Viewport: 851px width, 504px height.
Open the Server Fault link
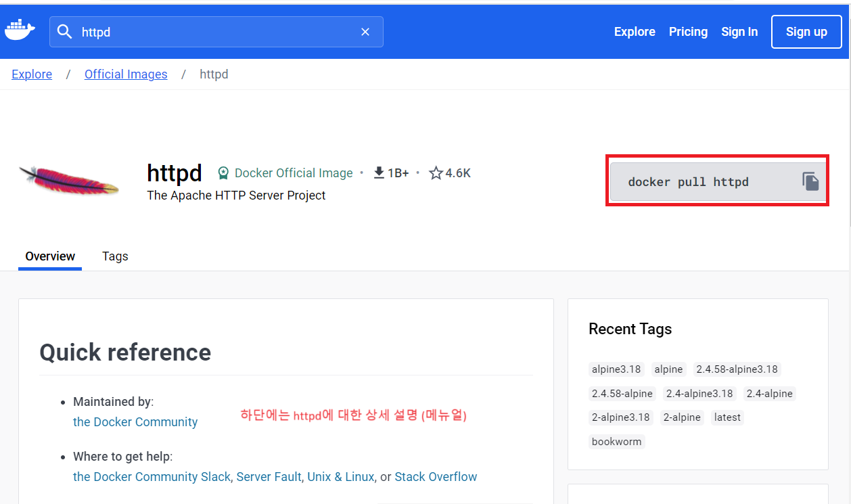[x=269, y=477]
